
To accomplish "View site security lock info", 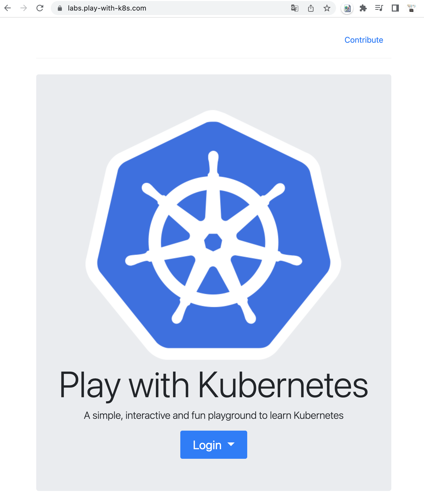I will 60,8.
